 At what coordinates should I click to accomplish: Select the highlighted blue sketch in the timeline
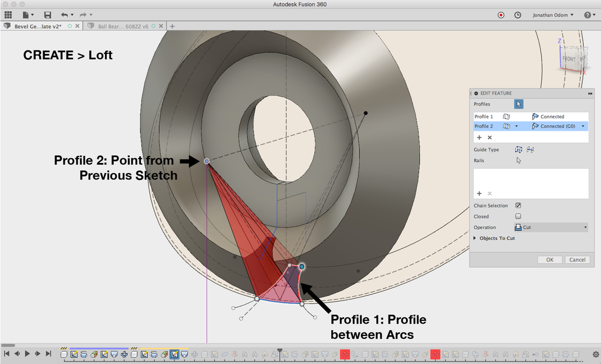[x=174, y=355]
